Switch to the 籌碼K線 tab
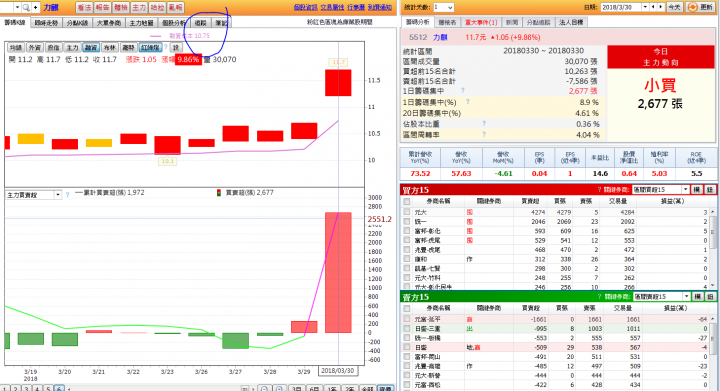 tap(15, 22)
